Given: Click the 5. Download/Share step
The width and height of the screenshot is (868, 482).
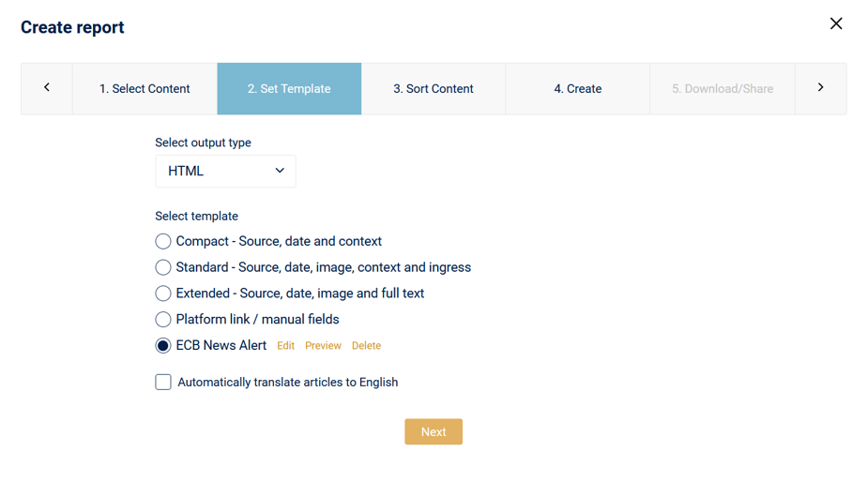Looking at the screenshot, I should [723, 88].
